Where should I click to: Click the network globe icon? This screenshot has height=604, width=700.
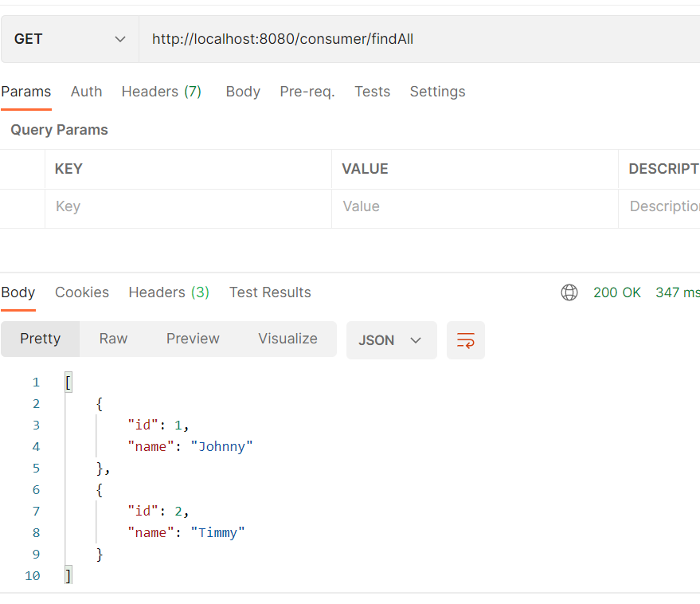click(x=569, y=292)
